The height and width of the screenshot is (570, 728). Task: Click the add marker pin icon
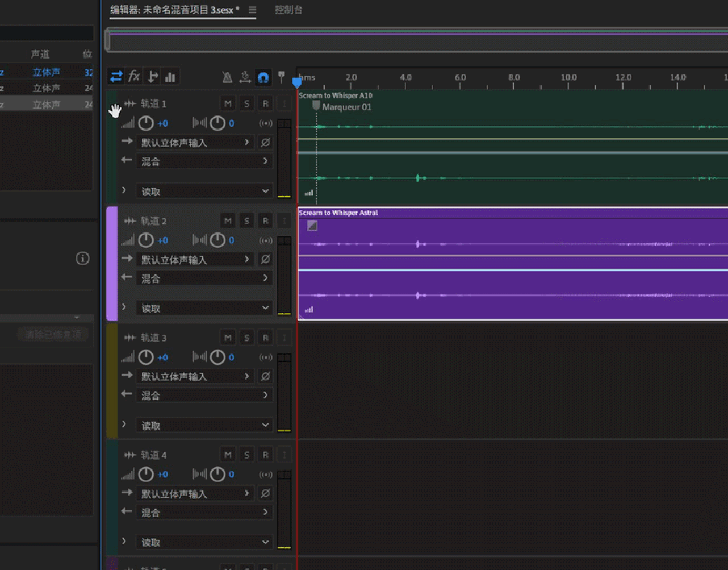pyautogui.click(x=281, y=77)
